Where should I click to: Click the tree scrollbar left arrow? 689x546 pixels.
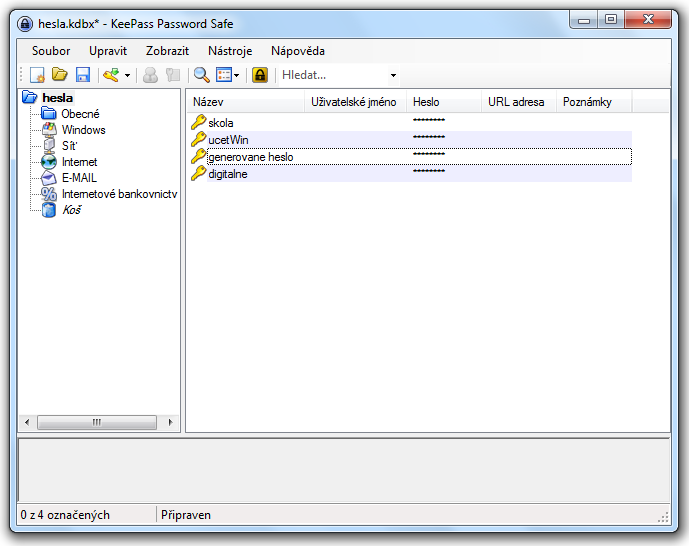pos(27,422)
